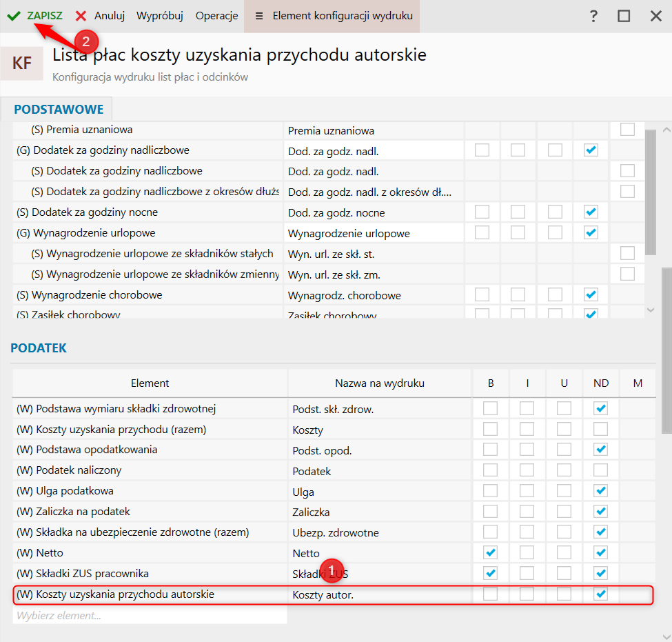Open the Operacje menu
The width and height of the screenshot is (672, 642).
216,16
